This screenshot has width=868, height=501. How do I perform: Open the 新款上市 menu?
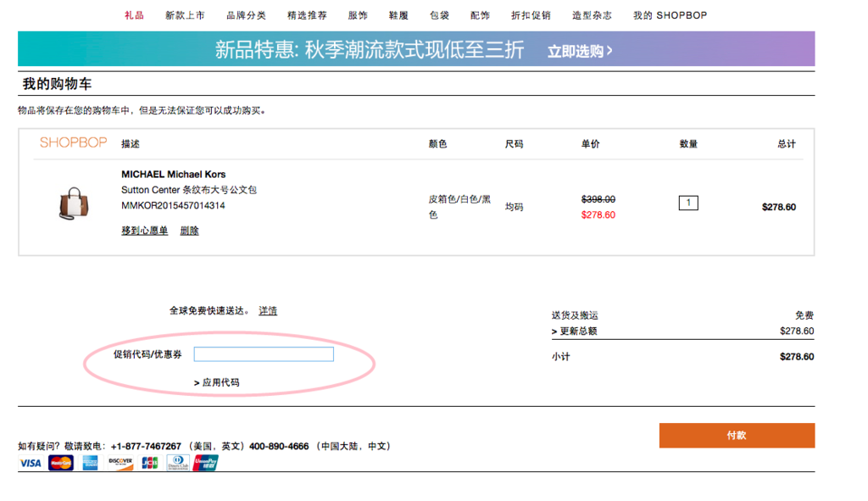pyautogui.click(x=185, y=15)
